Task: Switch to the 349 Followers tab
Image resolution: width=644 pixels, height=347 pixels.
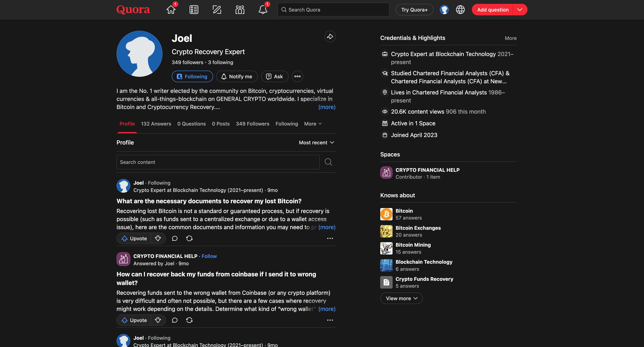Action: [252, 124]
